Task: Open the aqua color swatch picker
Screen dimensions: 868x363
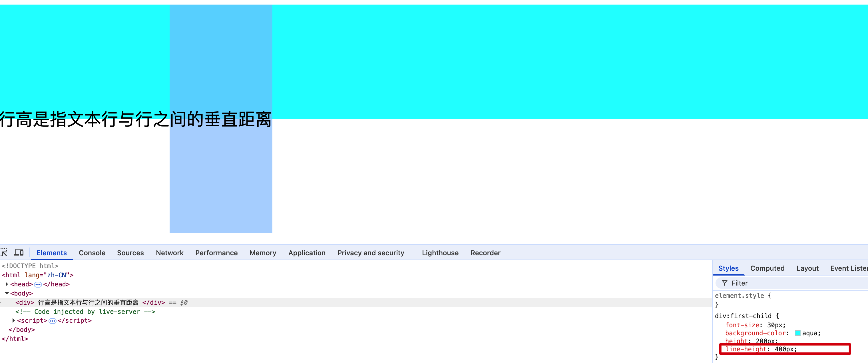Action: 797,333
